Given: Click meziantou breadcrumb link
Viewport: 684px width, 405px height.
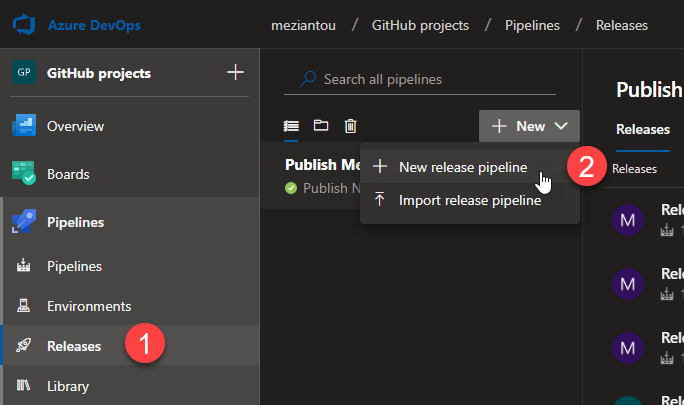Looking at the screenshot, I should point(303,25).
